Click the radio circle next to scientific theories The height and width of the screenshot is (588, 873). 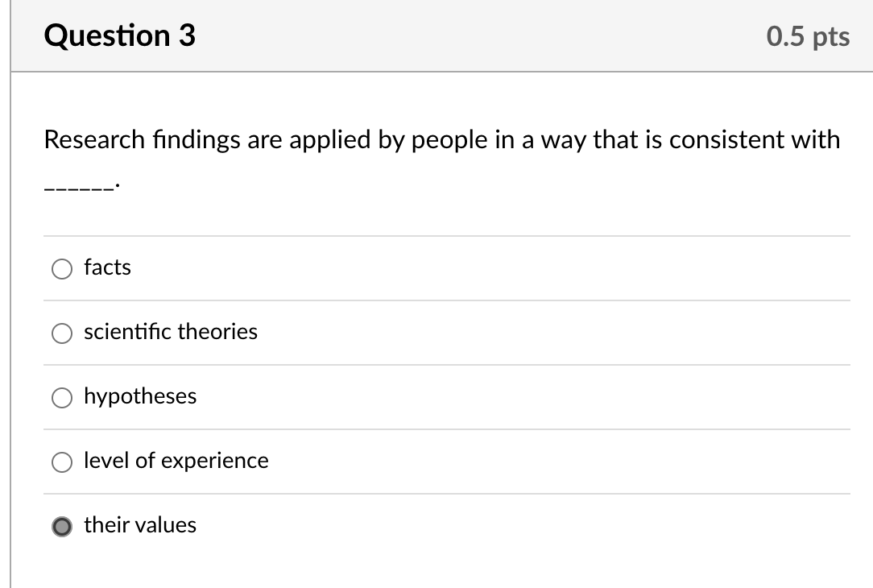[x=62, y=333]
